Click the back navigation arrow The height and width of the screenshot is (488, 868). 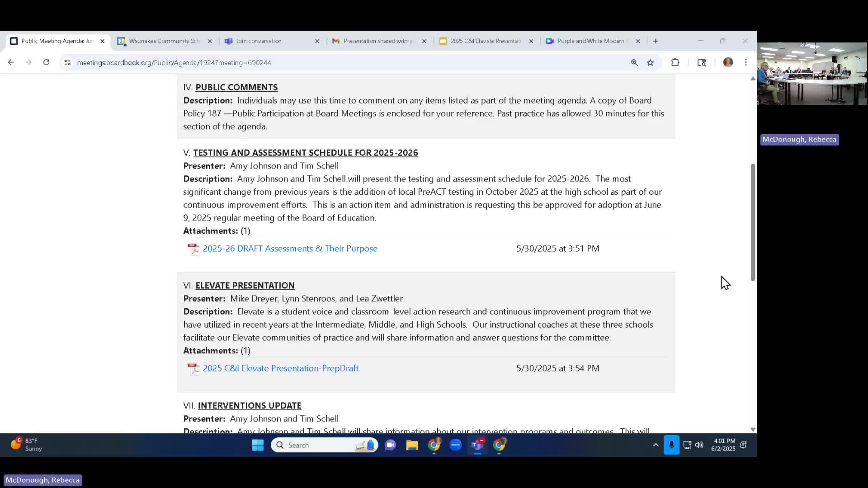(x=11, y=62)
